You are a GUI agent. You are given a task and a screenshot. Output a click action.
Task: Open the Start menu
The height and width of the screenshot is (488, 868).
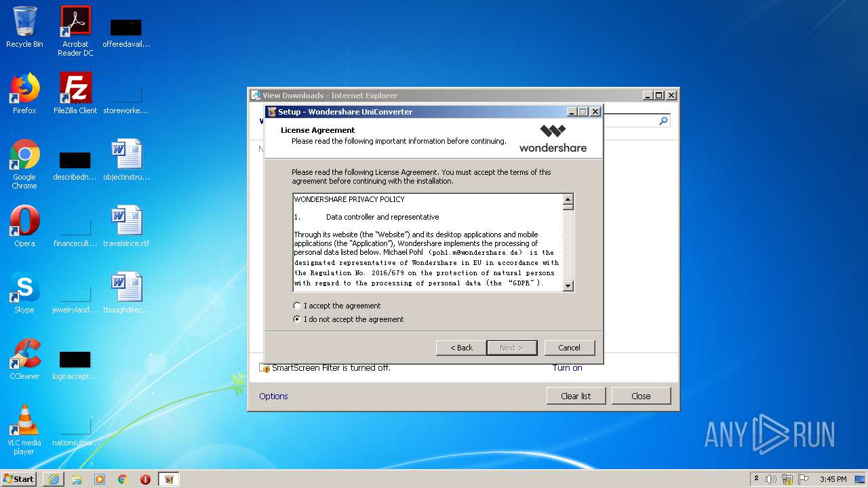point(19,479)
